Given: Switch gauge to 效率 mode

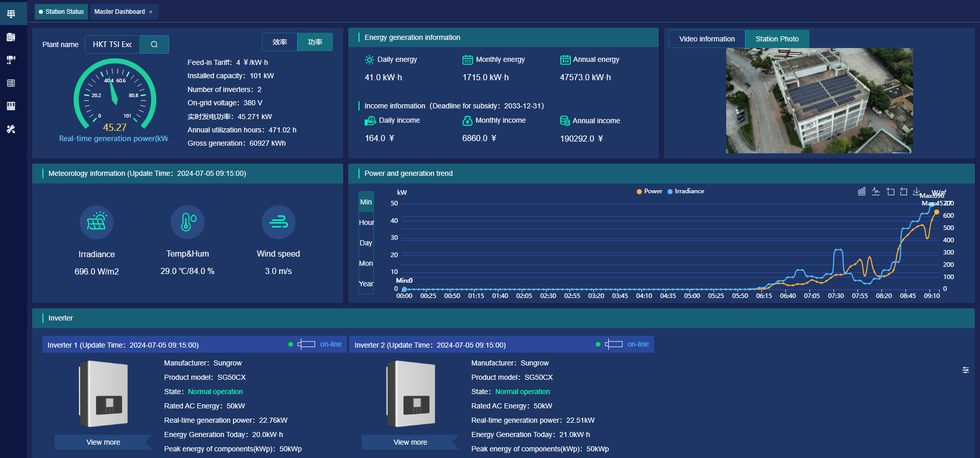Looking at the screenshot, I should pos(280,42).
